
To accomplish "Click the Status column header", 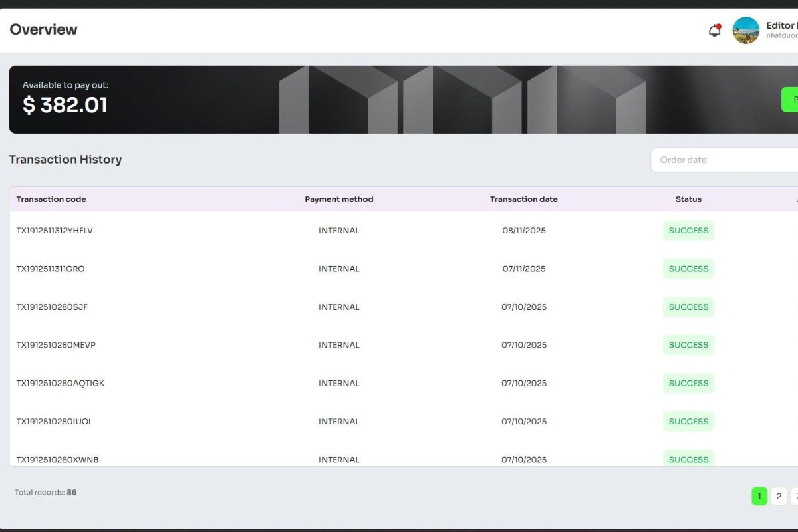I will [x=688, y=199].
